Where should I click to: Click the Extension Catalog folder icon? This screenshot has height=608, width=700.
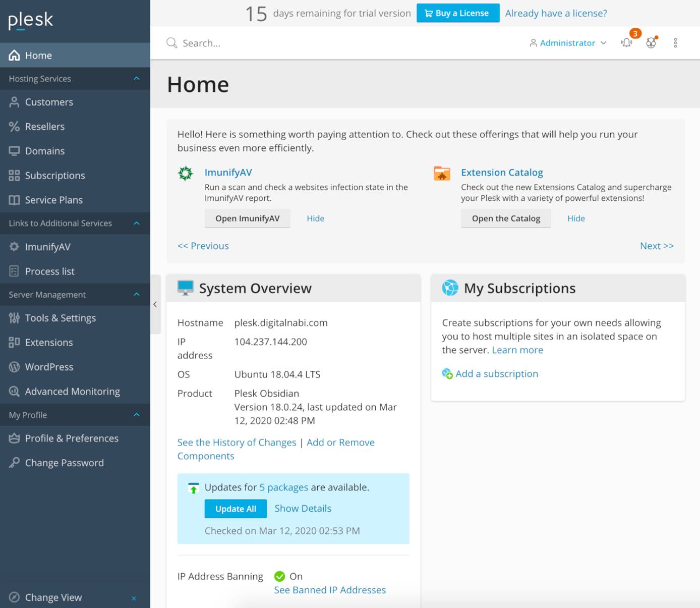[441, 174]
